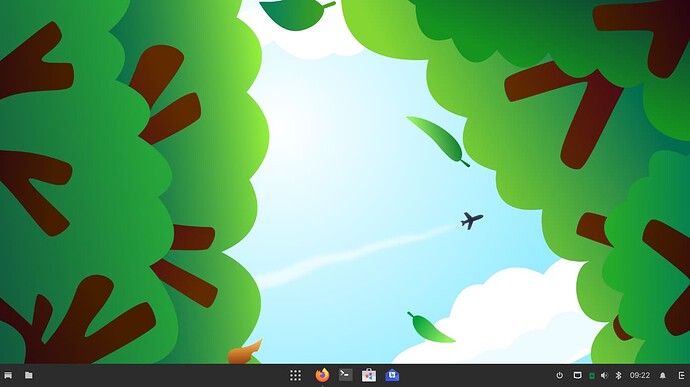Open the Software store shopping bag icon
690x387 pixels.
(x=369, y=375)
